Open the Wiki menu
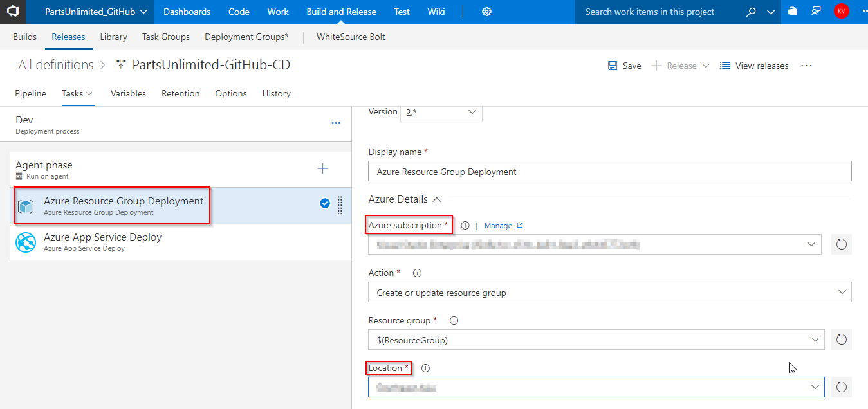The height and width of the screenshot is (409, 868). (436, 12)
